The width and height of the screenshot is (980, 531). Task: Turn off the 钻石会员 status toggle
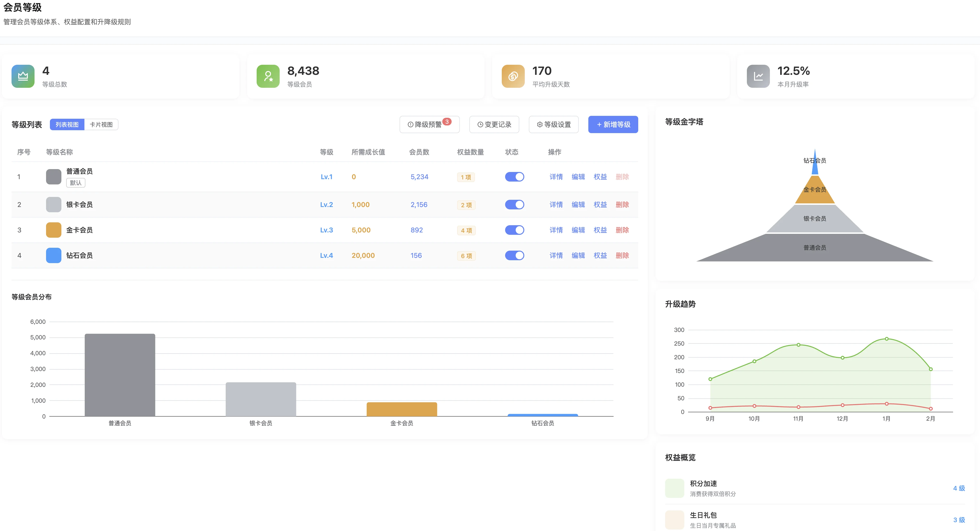[x=514, y=255]
